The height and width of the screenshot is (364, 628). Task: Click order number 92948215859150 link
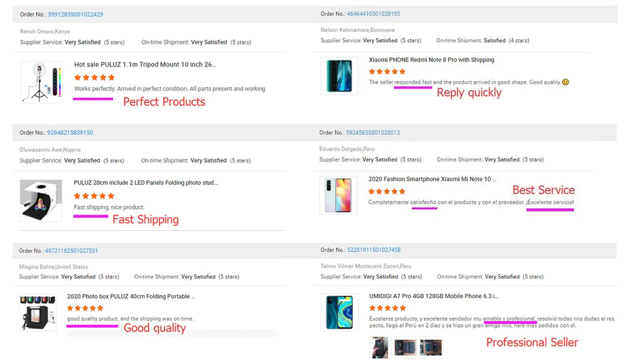pos(70,133)
